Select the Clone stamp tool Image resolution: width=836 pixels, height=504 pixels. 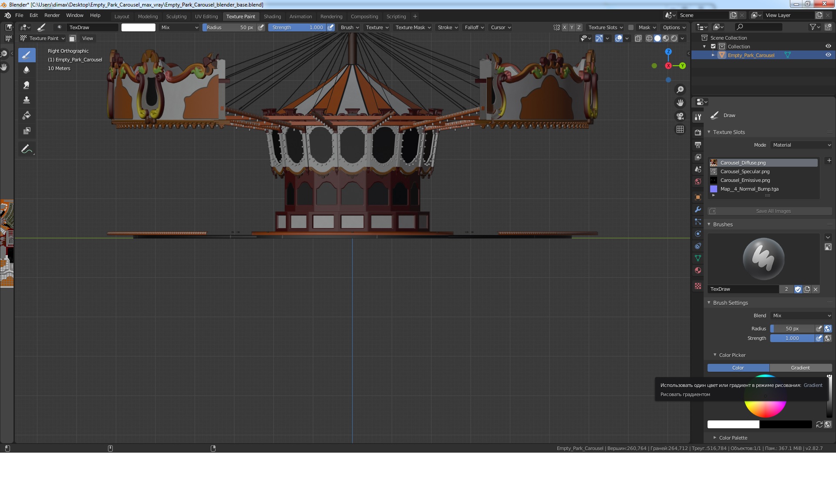tap(27, 100)
